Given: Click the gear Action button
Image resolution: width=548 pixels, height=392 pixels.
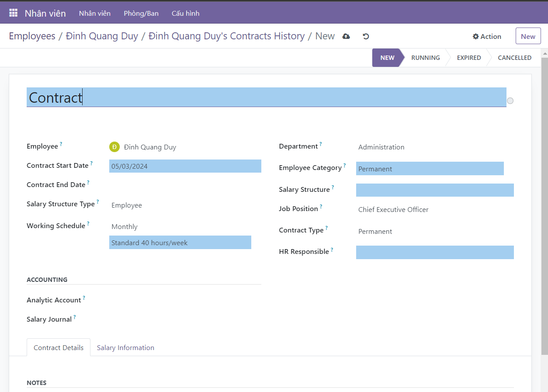Looking at the screenshot, I should (x=487, y=36).
